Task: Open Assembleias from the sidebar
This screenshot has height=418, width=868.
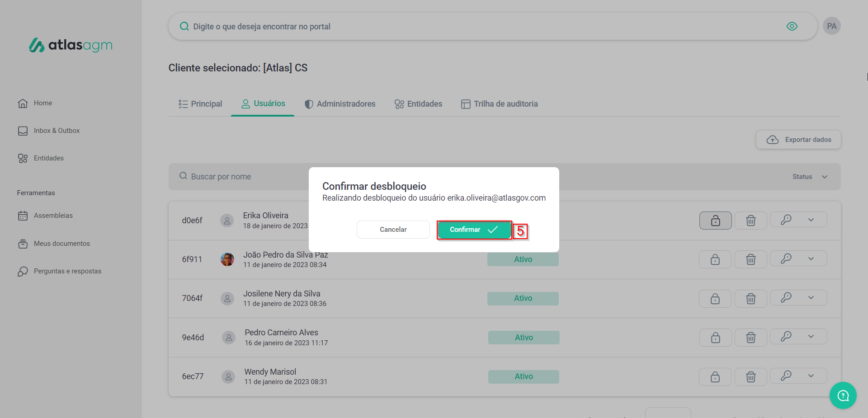Action: (x=53, y=216)
